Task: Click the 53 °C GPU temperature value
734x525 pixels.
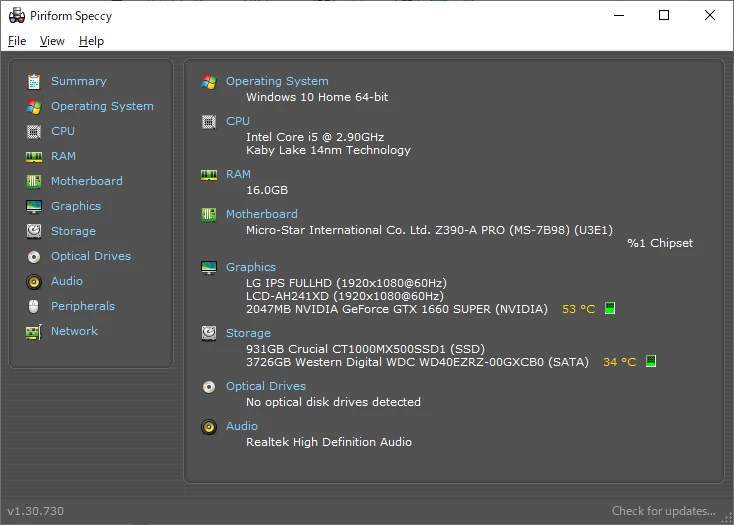Action: (579, 309)
